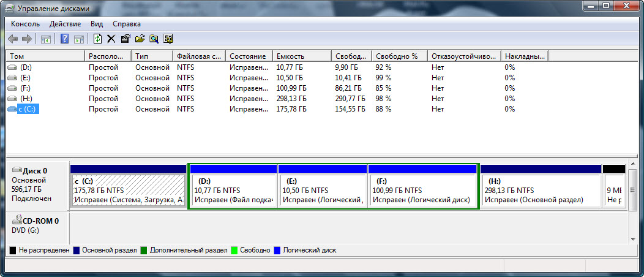
Task: Click the Forward arrow toolbar icon
Action: coord(27,39)
